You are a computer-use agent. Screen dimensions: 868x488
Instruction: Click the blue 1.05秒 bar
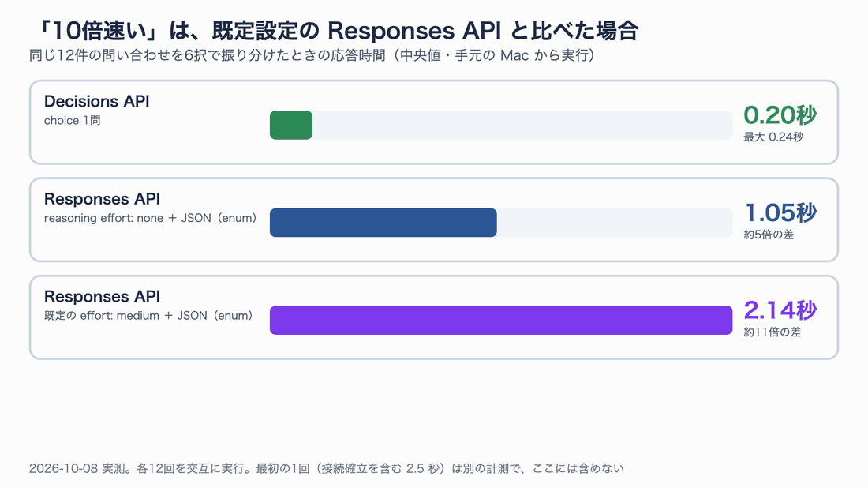tap(383, 223)
